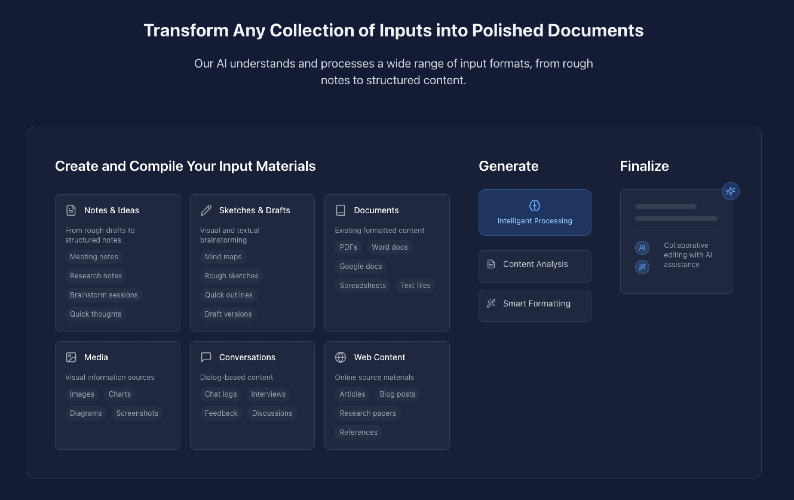The height and width of the screenshot is (500, 794).
Task: Click the 'Transform Any Collection of Inputs' main title
Action: (x=393, y=31)
